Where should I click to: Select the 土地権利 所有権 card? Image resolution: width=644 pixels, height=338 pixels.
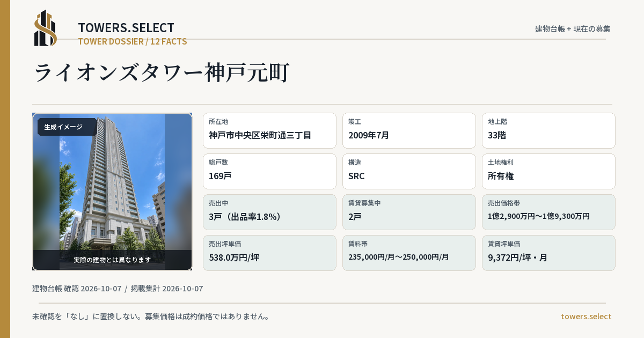(548, 171)
